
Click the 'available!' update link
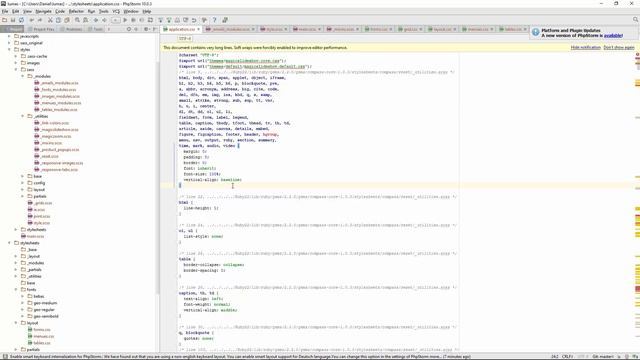[613, 36]
